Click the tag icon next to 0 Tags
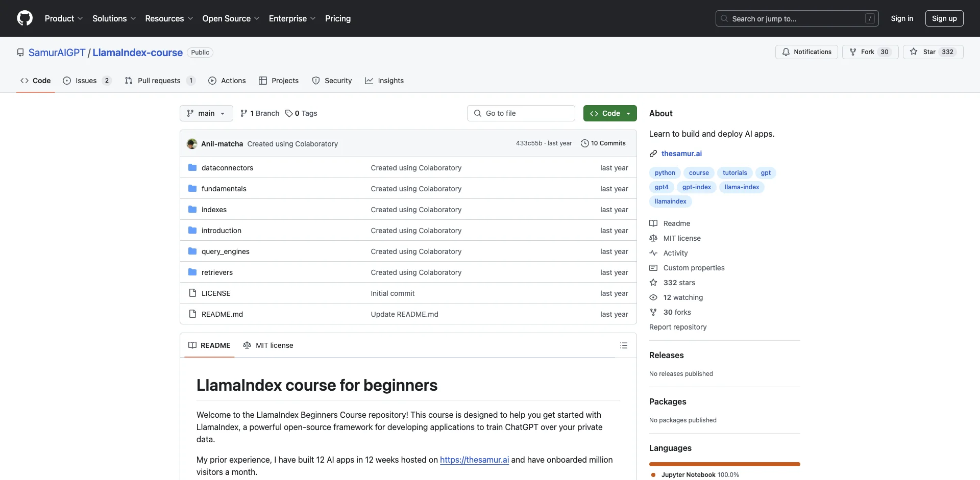This screenshot has width=980, height=480. pos(289,113)
